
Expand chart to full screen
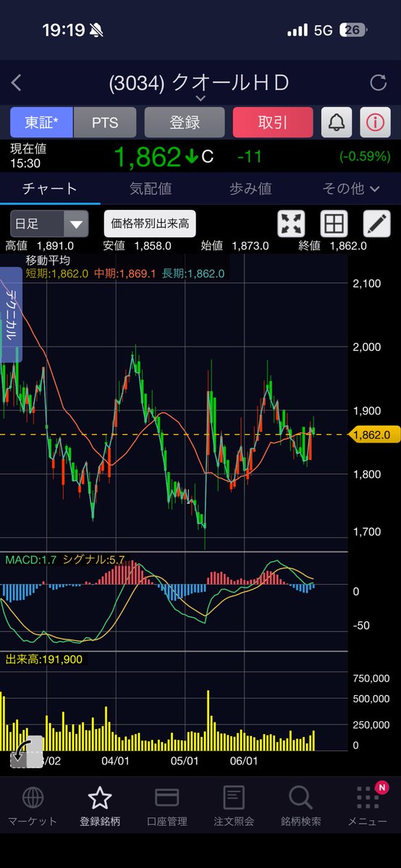pyautogui.click(x=292, y=224)
